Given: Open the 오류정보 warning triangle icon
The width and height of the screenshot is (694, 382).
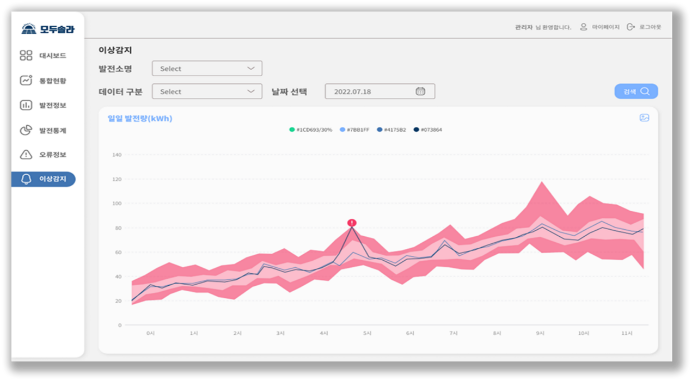Looking at the screenshot, I should (x=26, y=154).
